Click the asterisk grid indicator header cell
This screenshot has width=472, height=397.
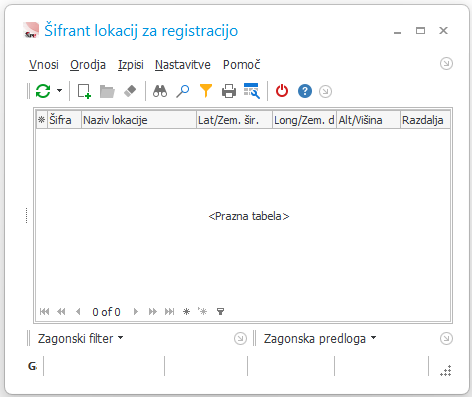pos(42,120)
